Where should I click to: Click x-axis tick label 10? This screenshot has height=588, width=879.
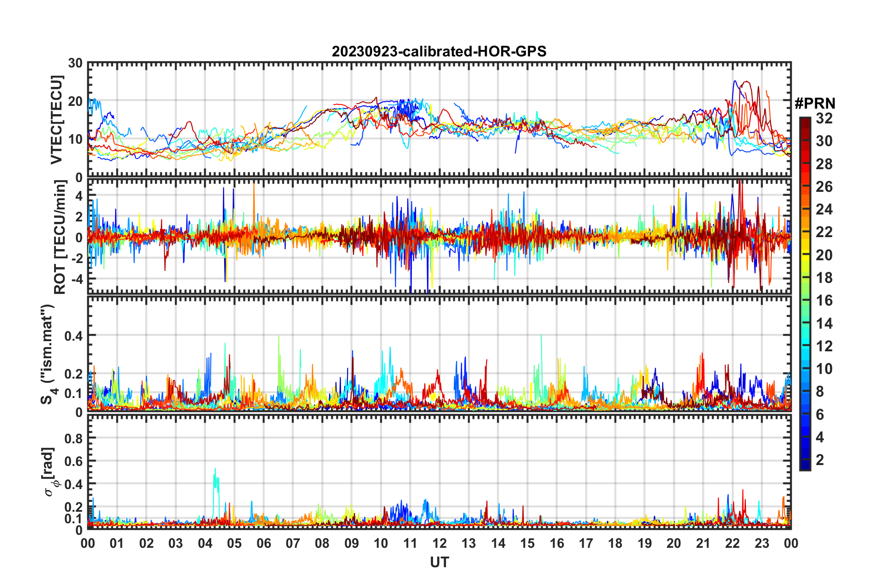[381, 543]
